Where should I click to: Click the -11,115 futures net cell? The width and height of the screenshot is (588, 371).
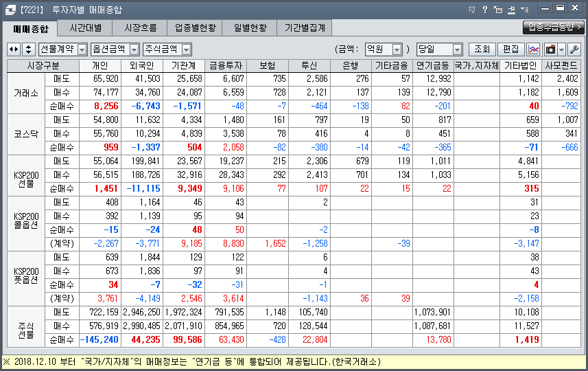coord(142,189)
